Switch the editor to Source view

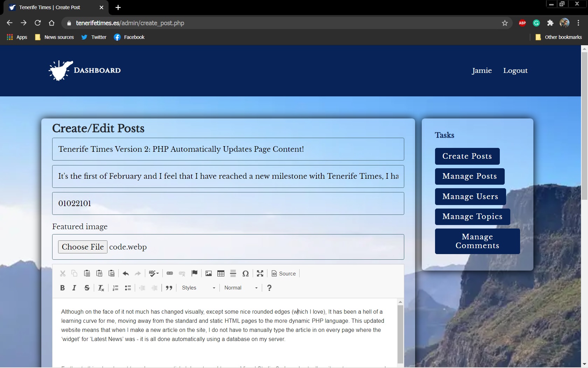(284, 273)
